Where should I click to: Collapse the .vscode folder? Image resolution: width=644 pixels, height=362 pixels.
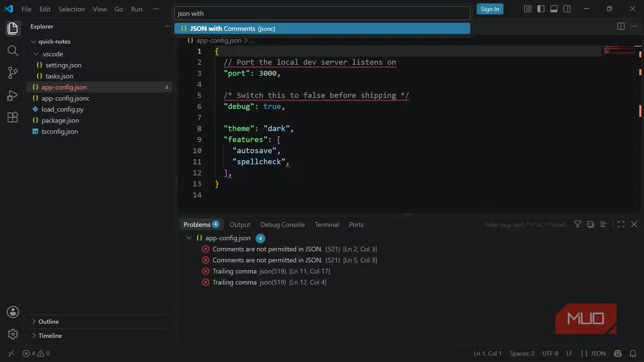click(x=36, y=54)
